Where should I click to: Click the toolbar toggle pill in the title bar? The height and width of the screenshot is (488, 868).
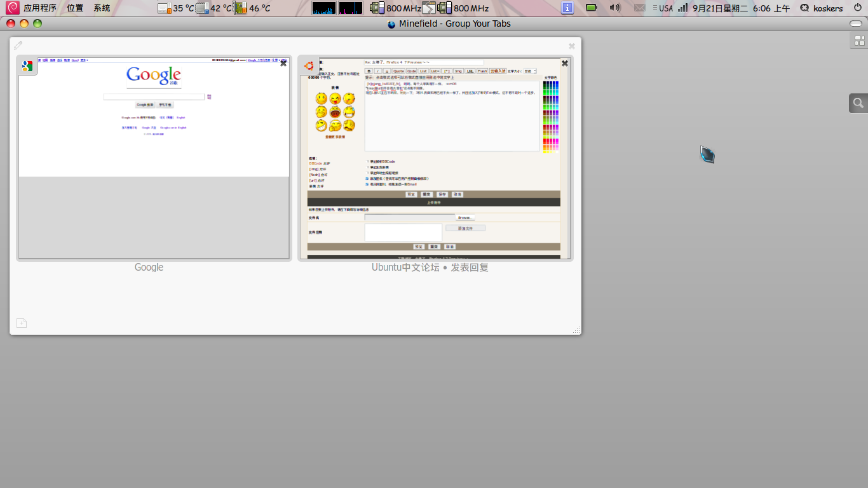[x=856, y=24]
